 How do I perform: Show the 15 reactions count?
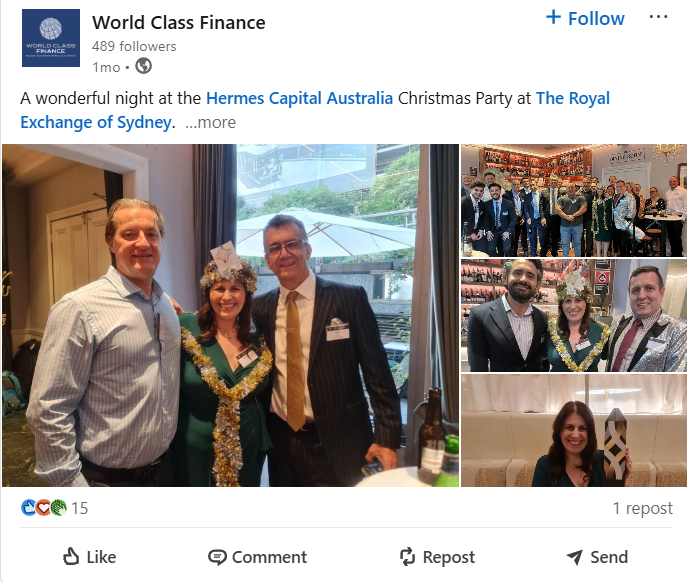[79, 508]
